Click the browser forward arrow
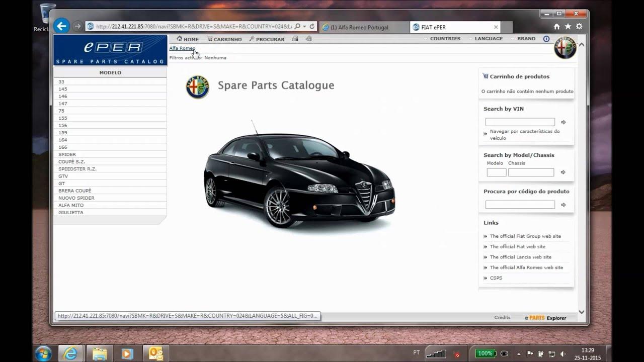 point(77,26)
